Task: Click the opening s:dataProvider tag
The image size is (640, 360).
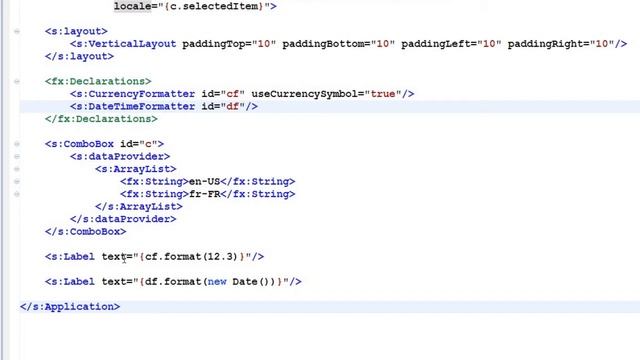Action: pos(120,157)
